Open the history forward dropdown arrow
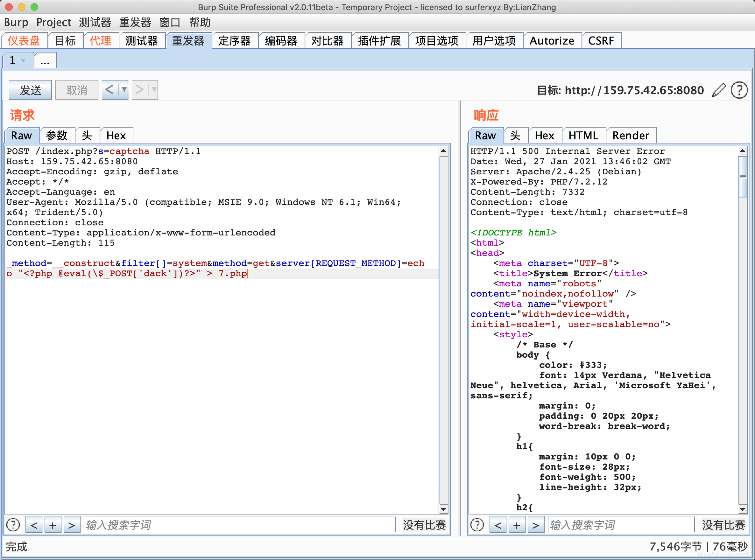755x560 pixels. coord(154,90)
